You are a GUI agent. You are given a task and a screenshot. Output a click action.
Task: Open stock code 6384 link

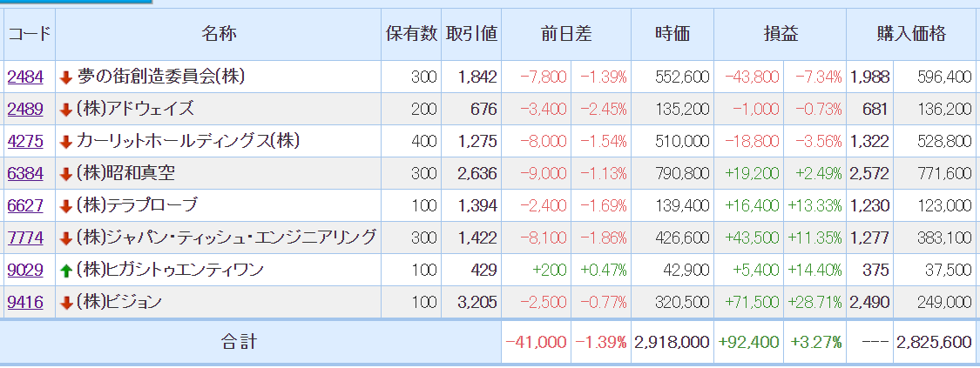pos(25,174)
